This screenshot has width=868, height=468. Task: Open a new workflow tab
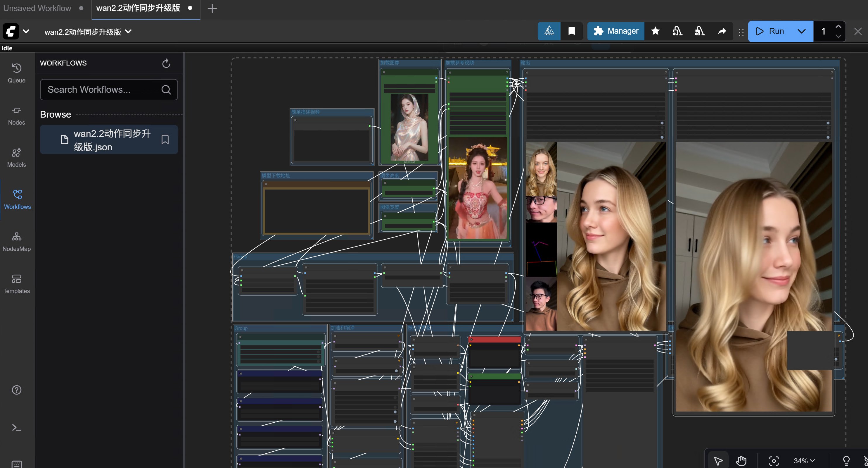click(x=212, y=8)
